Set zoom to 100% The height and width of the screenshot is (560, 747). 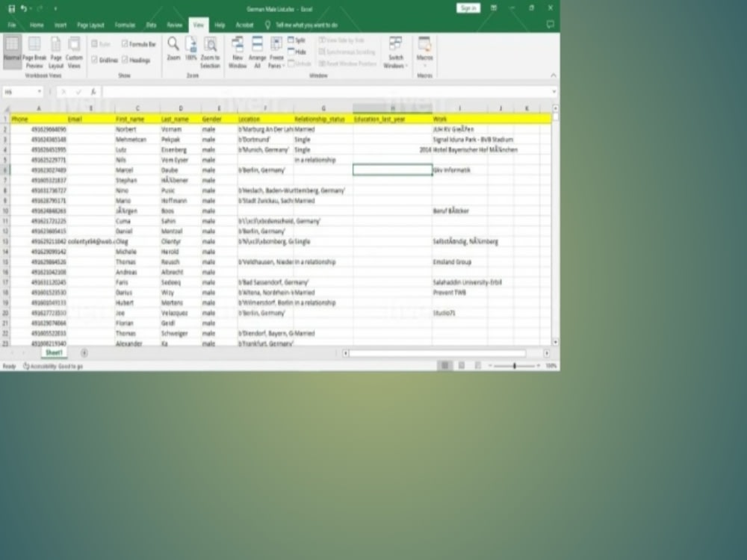[191, 49]
